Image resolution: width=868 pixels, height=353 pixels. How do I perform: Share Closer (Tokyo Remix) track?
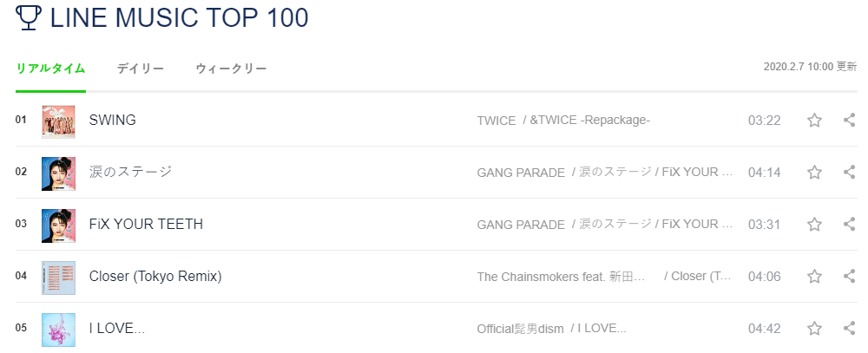tap(850, 276)
